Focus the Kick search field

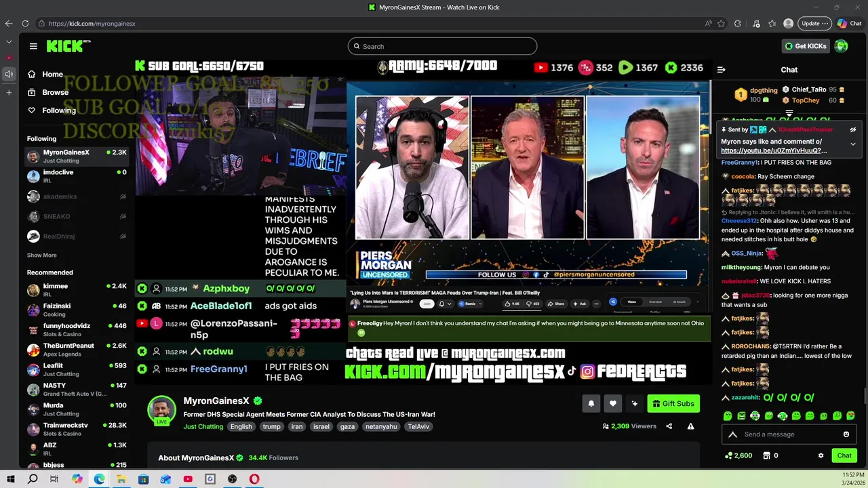(442, 46)
